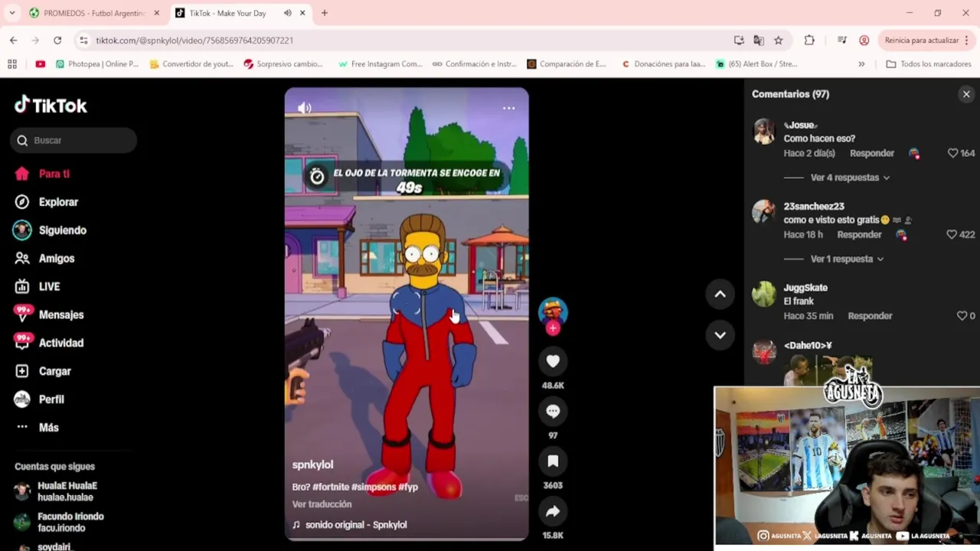The height and width of the screenshot is (551, 980).
Task: Show more bookmarks chevron
Action: [x=861, y=64]
